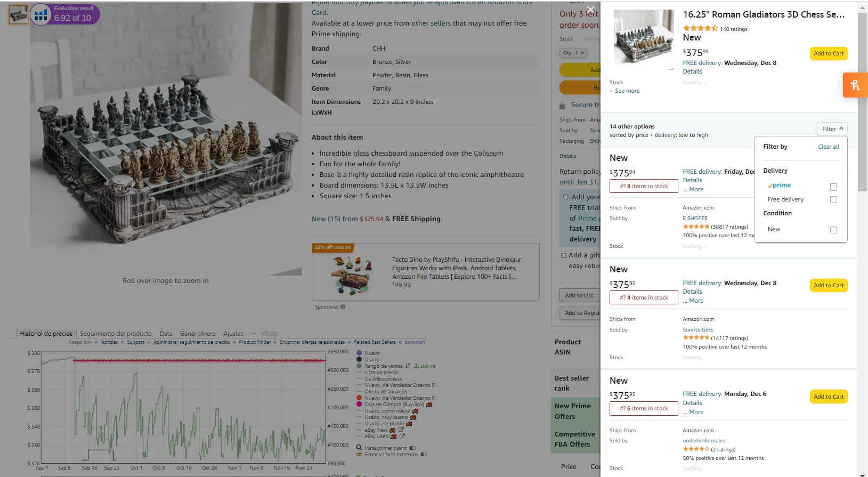
Task: Add the unitedonlinesales offer to cart
Action: tap(829, 397)
